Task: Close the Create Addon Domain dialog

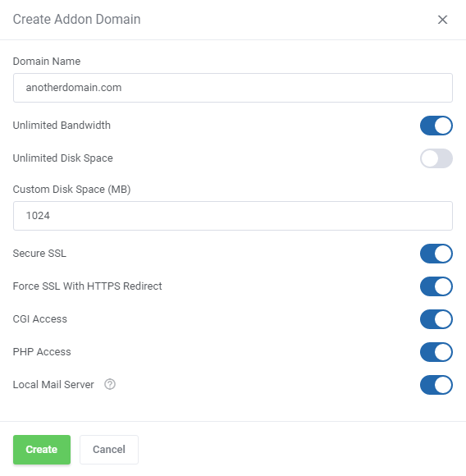Action: pos(442,20)
